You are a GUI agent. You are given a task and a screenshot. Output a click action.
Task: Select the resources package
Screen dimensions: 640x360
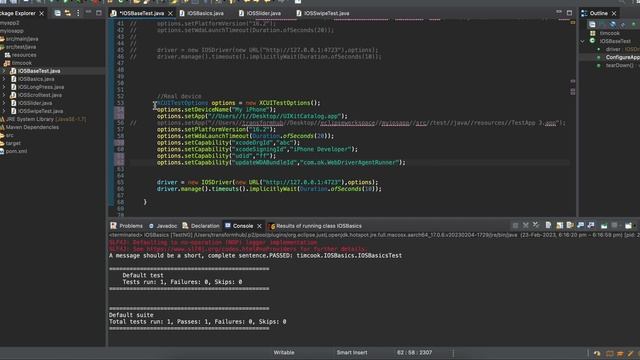(24, 55)
